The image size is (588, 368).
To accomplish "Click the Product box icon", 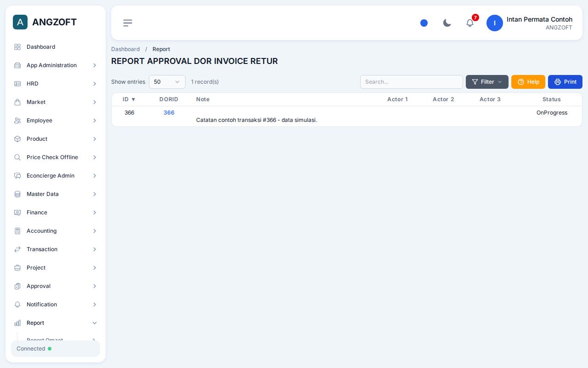I will pyautogui.click(x=17, y=139).
